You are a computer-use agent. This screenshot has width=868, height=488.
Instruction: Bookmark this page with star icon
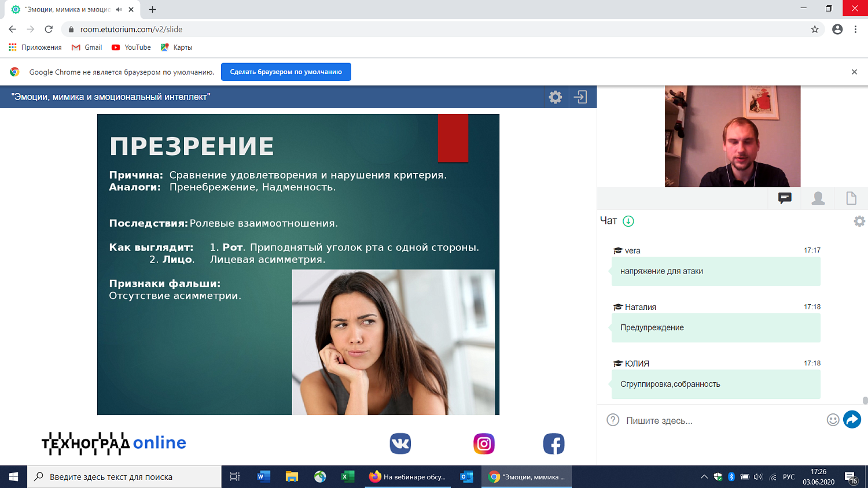tap(815, 29)
